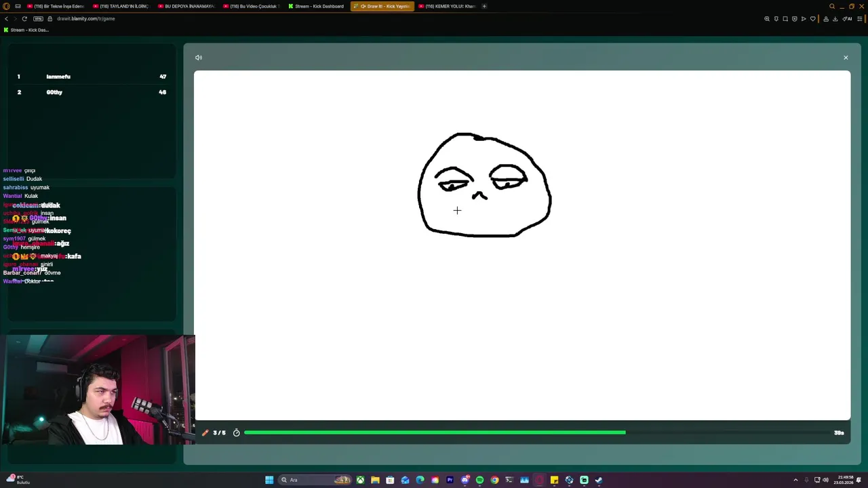Click chat message 'sahrabiss uyumak'

click(26, 188)
